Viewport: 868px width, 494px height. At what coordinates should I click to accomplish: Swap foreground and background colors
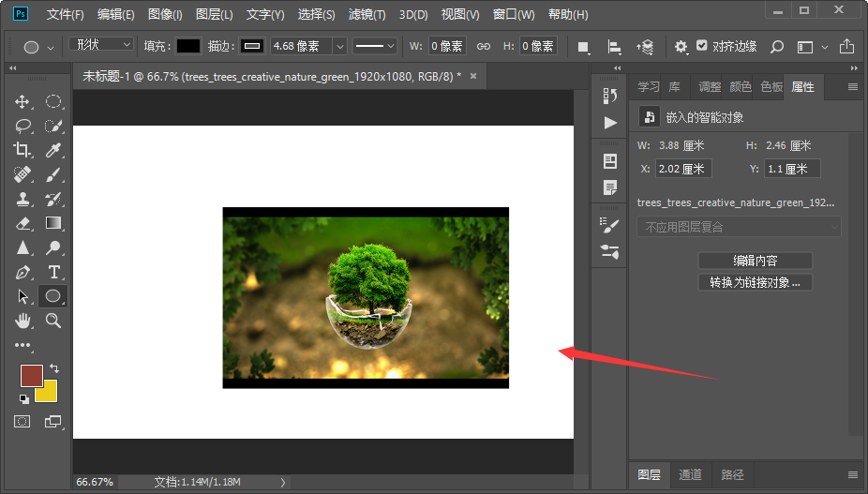click(x=54, y=368)
